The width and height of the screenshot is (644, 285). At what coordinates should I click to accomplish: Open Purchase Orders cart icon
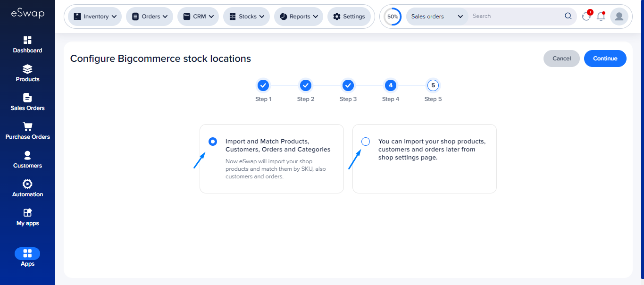27,127
